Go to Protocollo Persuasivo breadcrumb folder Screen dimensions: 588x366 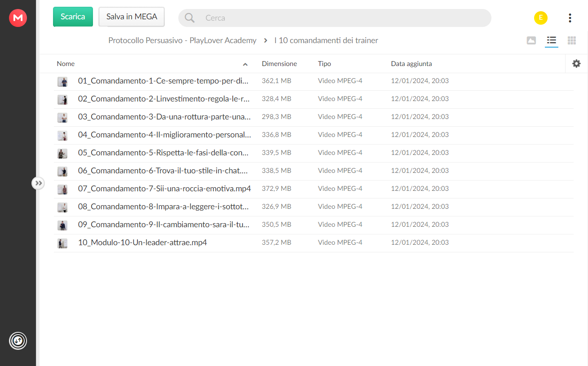[182, 40]
